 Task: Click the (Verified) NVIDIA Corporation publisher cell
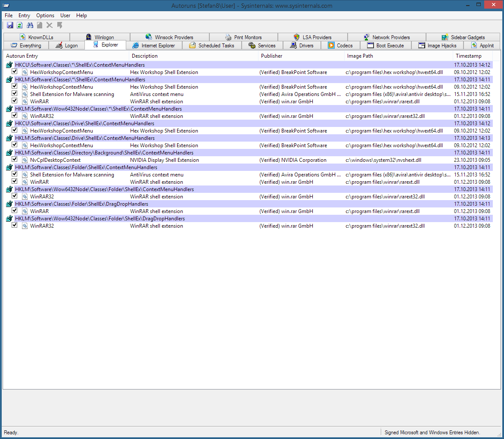click(x=293, y=160)
